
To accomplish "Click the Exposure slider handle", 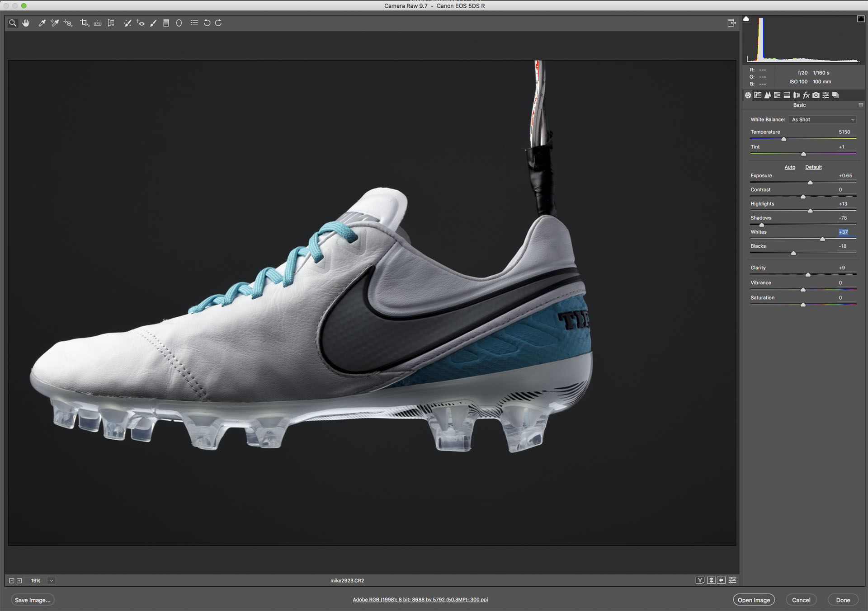I will pos(810,183).
